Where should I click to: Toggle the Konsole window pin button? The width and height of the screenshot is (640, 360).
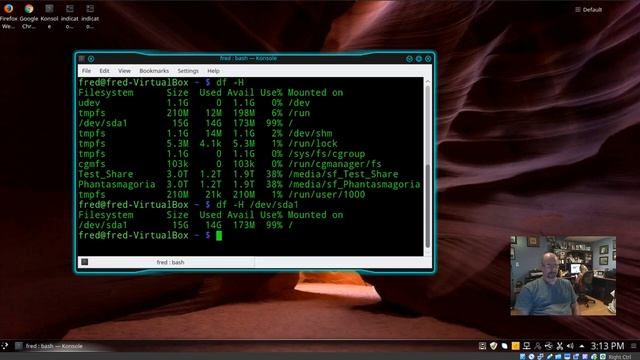[x=91, y=59]
